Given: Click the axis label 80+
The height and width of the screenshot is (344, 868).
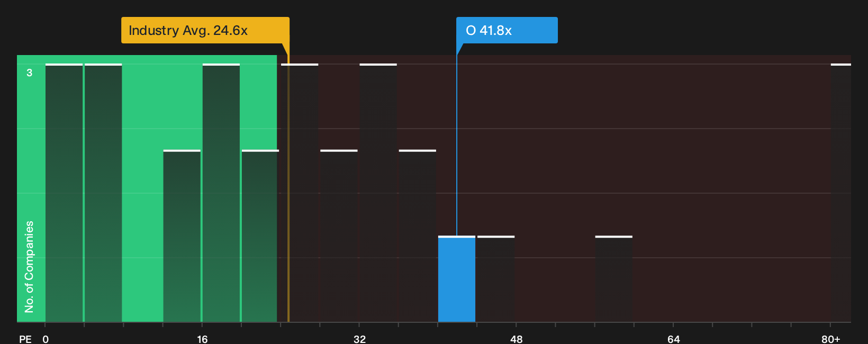Looking at the screenshot, I should coord(831,339).
